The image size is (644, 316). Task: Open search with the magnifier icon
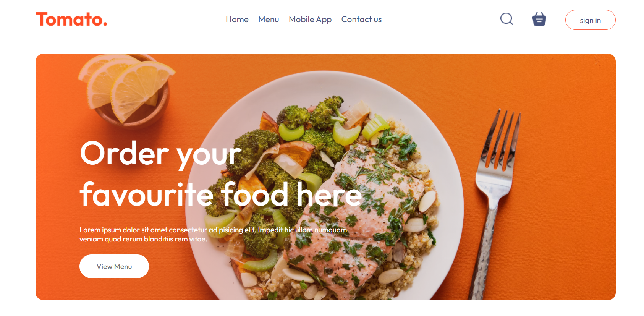(x=507, y=19)
